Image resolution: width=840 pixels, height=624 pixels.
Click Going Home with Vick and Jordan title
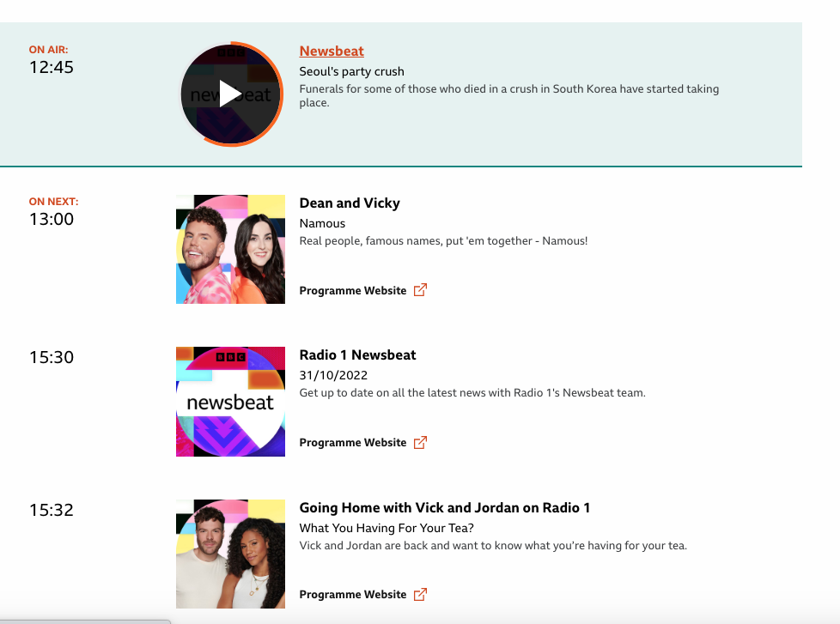pos(445,508)
